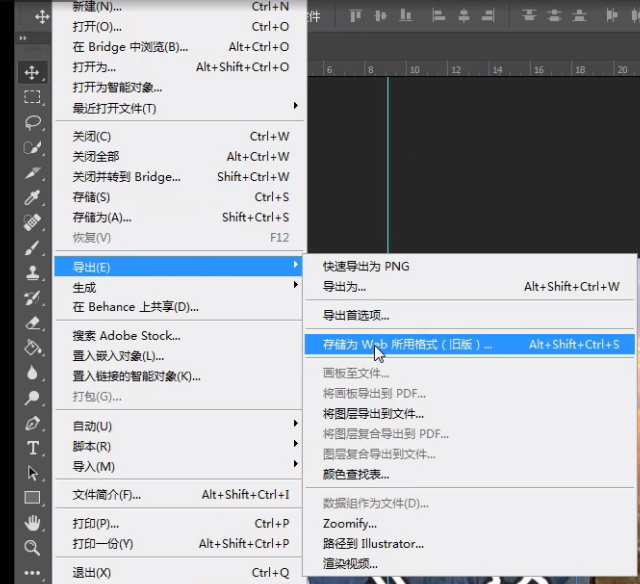Select the Dodge tool
This screenshot has width=640, height=584.
pyautogui.click(x=32, y=397)
